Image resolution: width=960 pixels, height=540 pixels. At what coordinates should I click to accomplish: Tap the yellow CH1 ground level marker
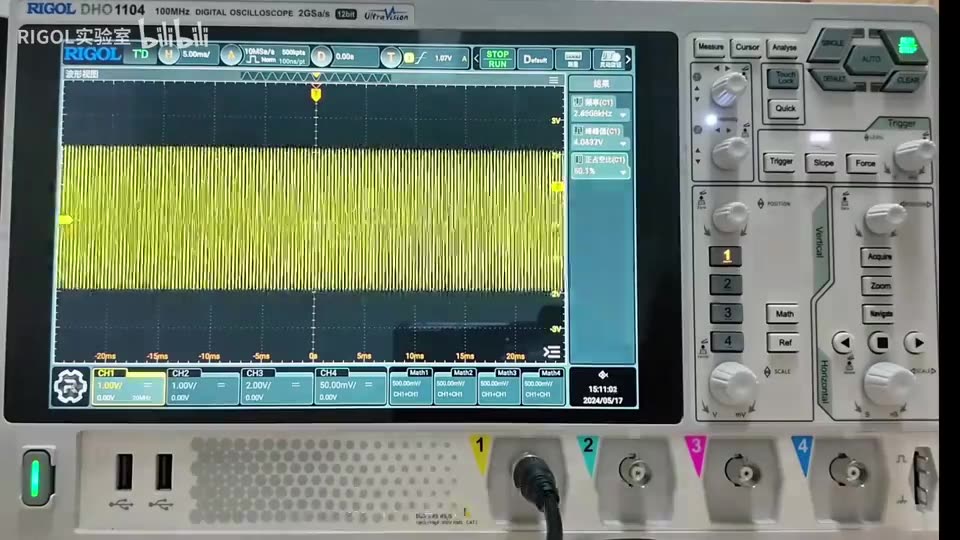click(66, 219)
